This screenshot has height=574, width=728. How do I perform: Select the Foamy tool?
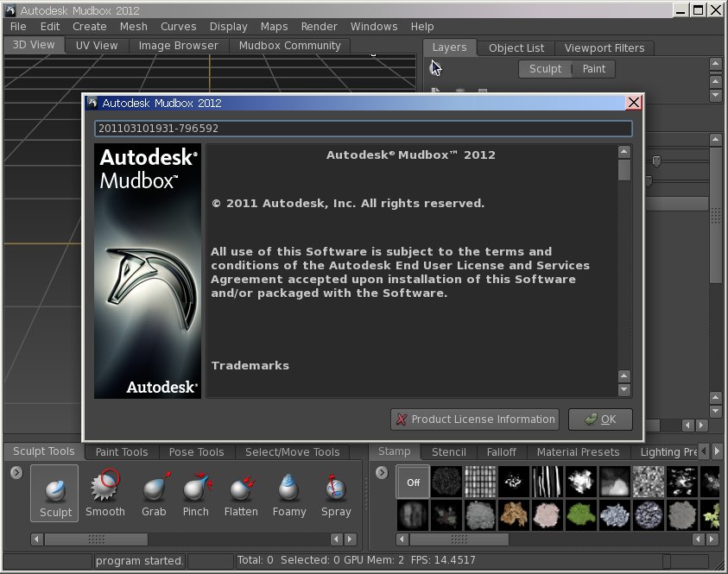289,493
